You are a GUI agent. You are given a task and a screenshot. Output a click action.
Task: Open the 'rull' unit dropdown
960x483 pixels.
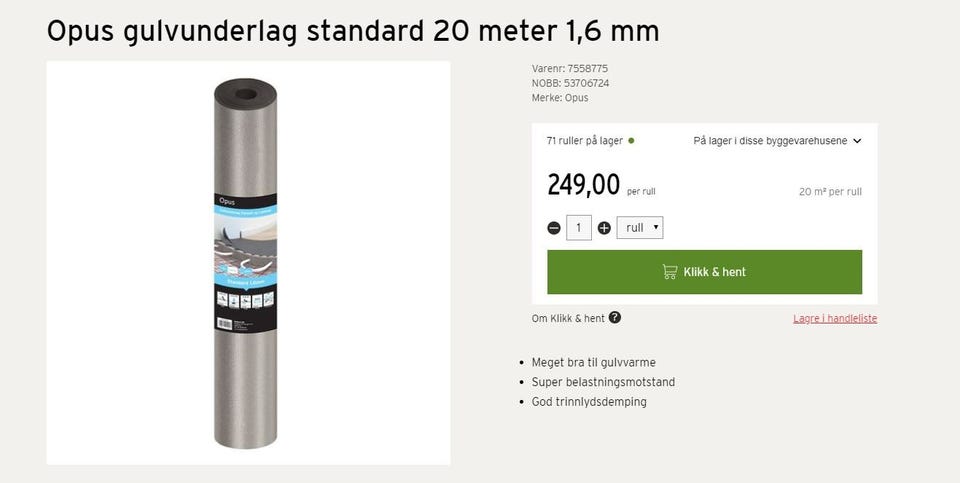(x=640, y=228)
